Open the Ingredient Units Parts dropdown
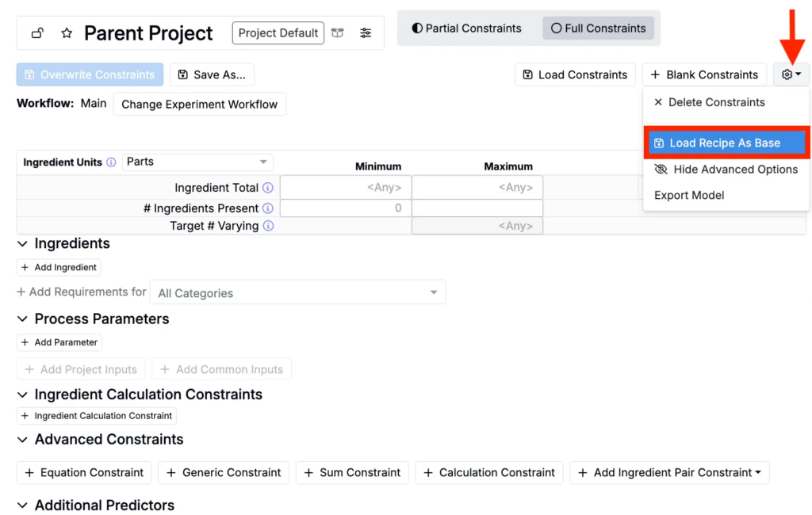812x515 pixels. [197, 162]
